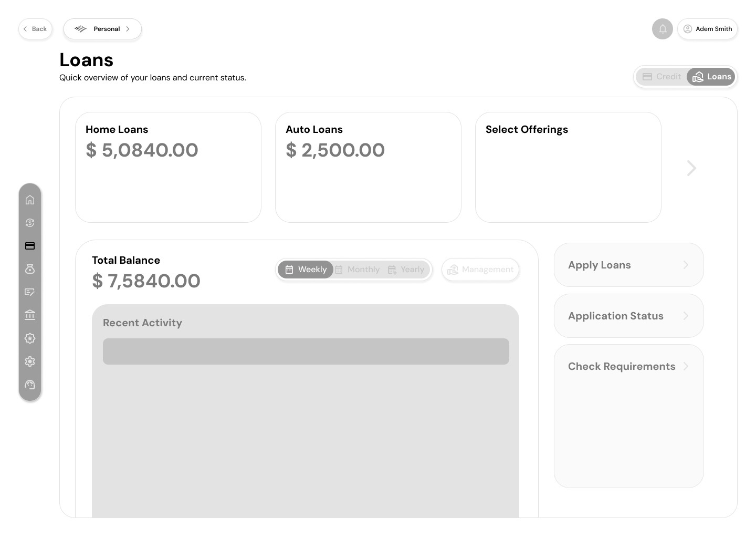Click the bank logo in Personal selector
756x538 pixels.
[80, 29]
